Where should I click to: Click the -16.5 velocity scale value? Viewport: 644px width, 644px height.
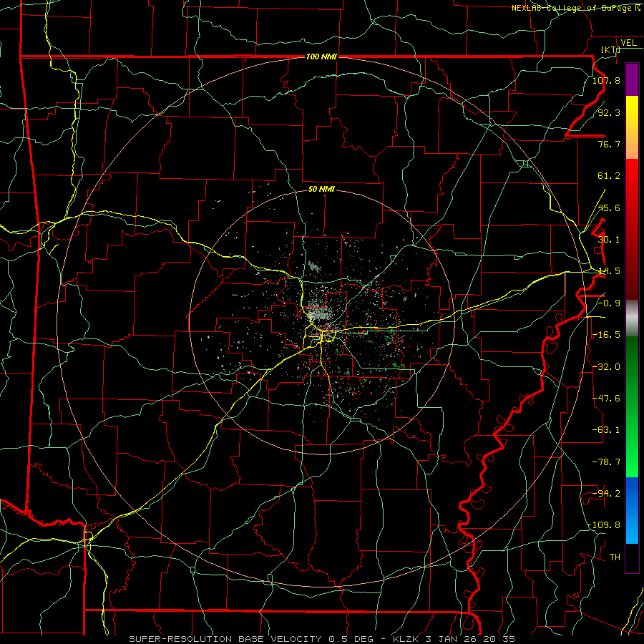click(606, 335)
